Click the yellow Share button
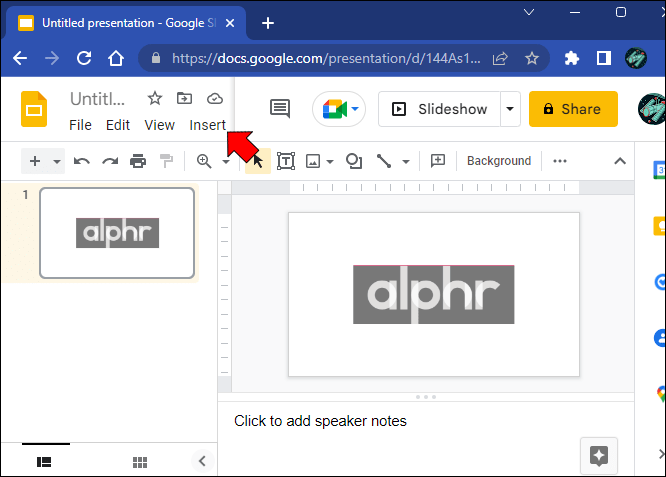Viewport: 666px width, 477px height. pos(573,109)
